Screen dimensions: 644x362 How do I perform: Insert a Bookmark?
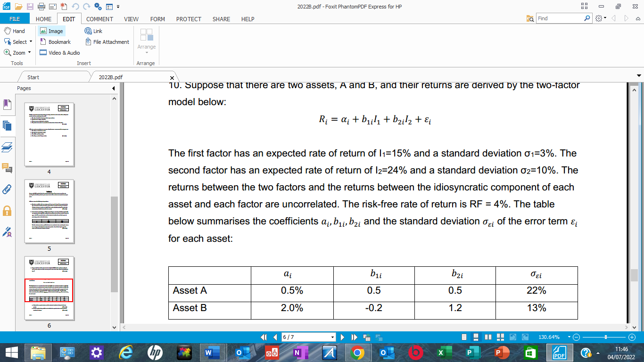tap(55, 42)
